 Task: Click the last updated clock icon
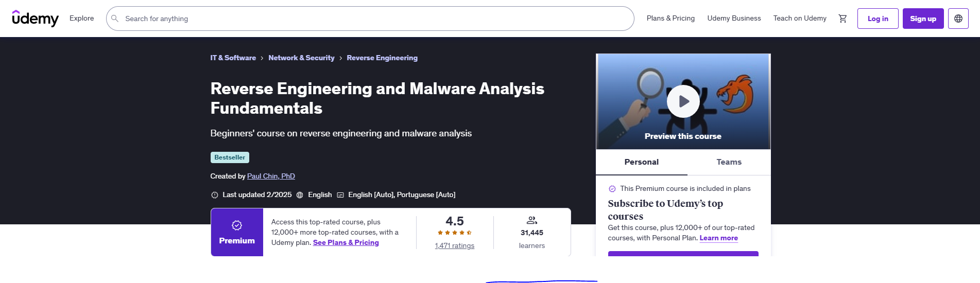[215, 195]
